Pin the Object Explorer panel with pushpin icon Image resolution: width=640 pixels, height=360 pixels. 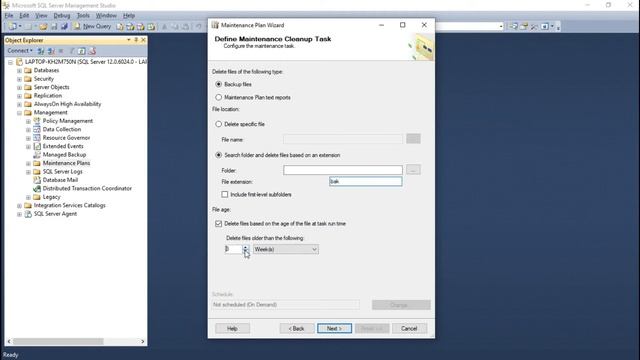pos(136,40)
